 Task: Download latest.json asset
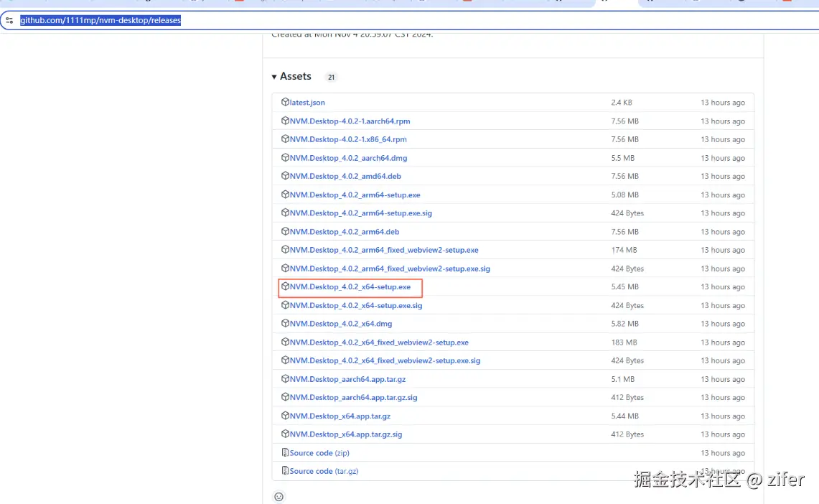pyautogui.click(x=307, y=103)
